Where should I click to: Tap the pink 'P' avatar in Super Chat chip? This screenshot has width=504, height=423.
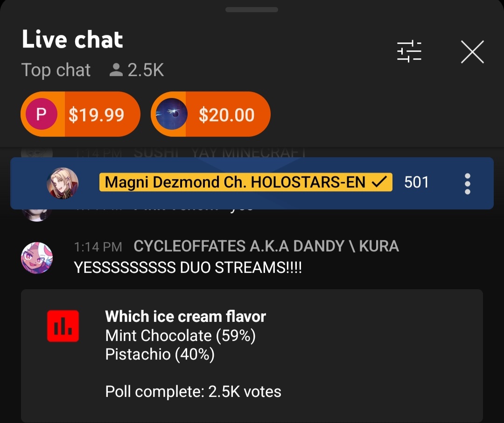42,114
